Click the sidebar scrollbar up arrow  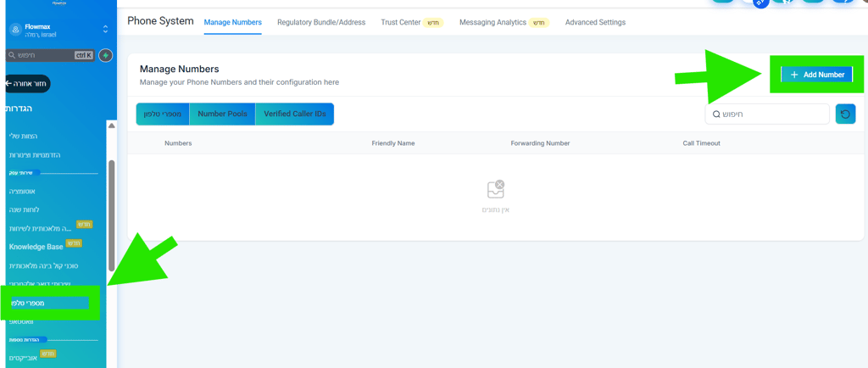click(111, 126)
